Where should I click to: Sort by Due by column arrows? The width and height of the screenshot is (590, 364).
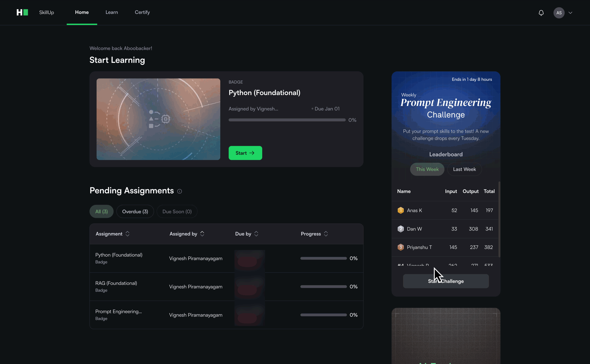click(x=256, y=234)
